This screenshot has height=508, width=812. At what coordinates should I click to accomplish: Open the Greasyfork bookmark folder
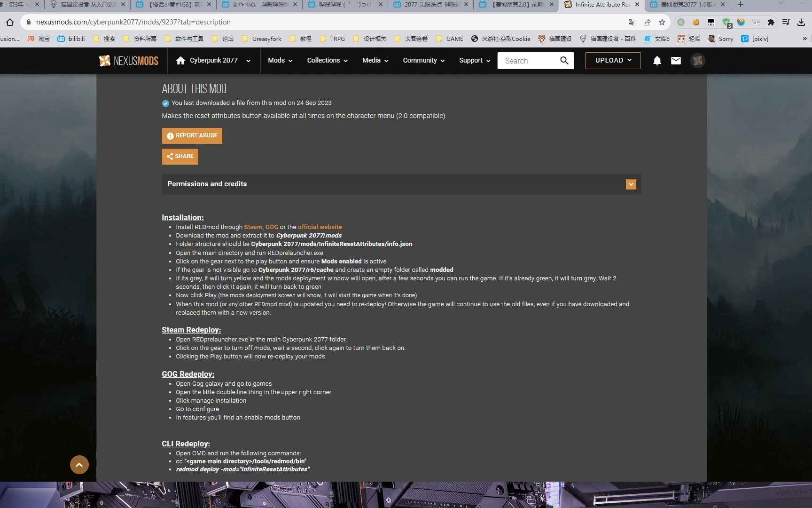click(x=262, y=39)
